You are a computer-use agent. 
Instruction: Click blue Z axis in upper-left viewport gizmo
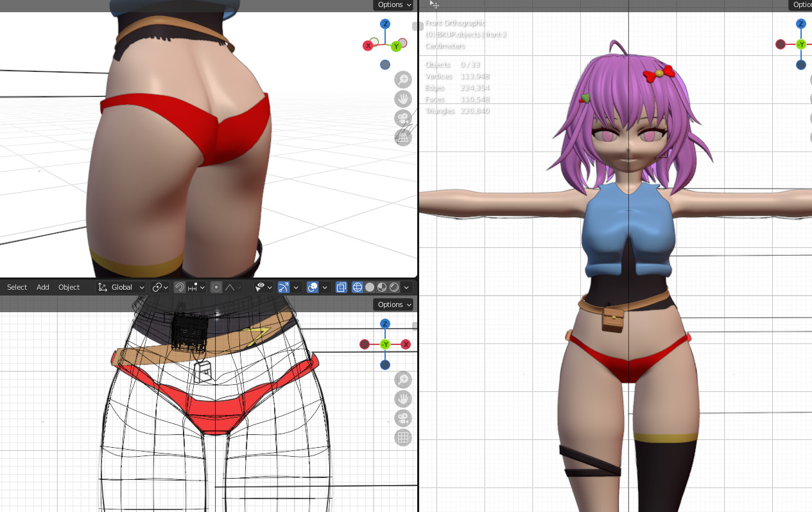385,24
